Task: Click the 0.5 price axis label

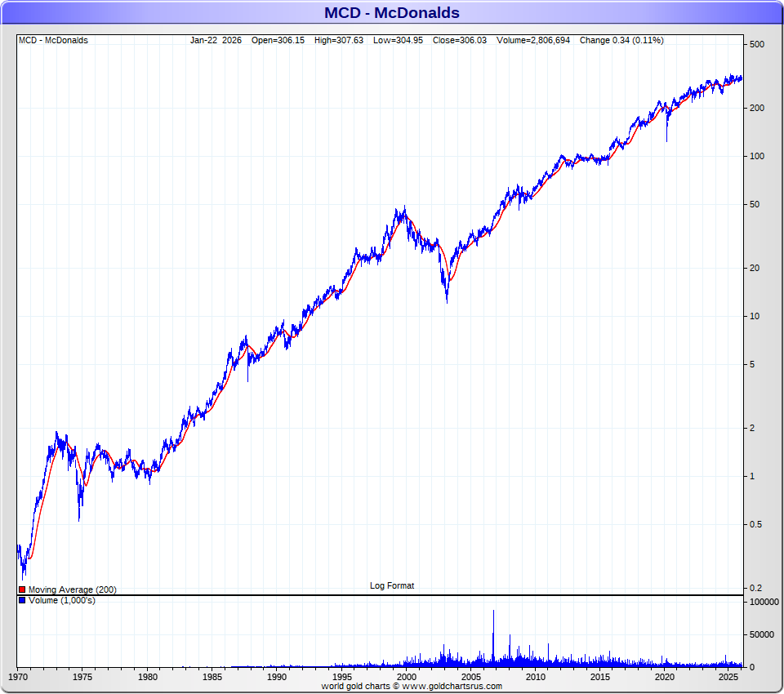Action: (756, 524)
